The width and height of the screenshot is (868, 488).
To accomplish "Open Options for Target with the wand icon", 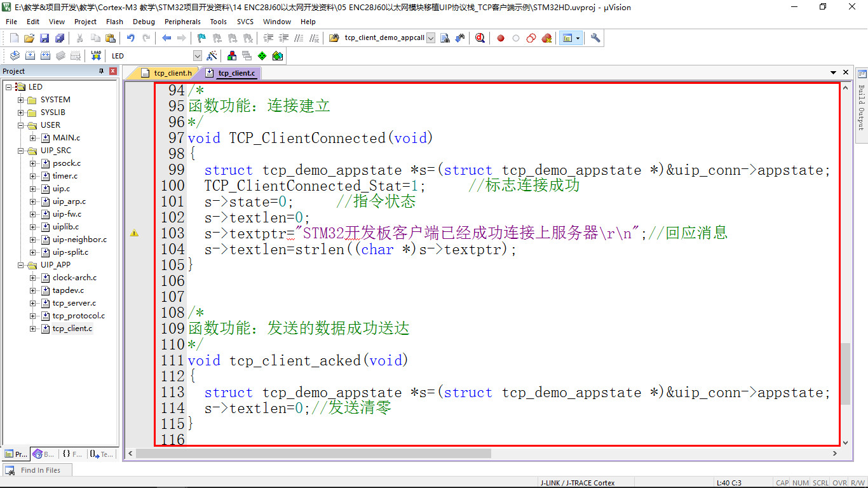I will 212,56.
